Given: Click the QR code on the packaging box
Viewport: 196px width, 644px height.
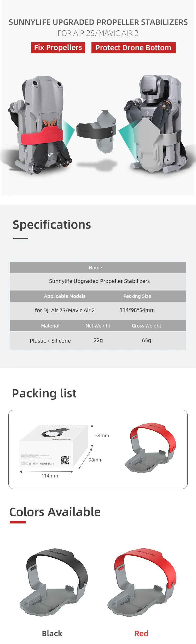Looking at the screenshot, I should tap(65, 460).
